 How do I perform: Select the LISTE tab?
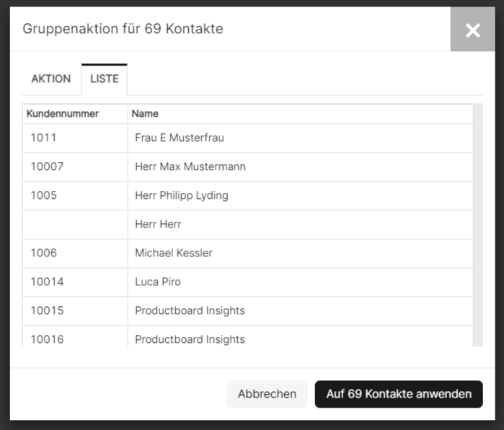[x=105, y=79]
